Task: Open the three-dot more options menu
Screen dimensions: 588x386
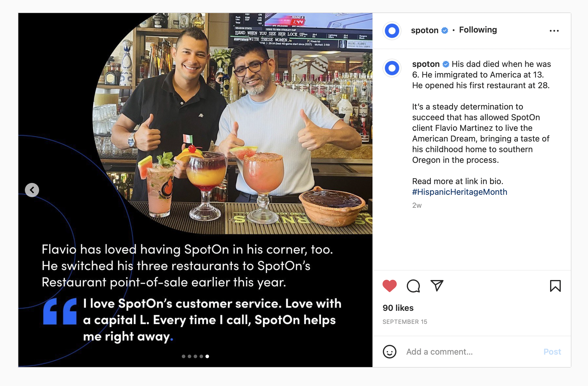Action: coord(554,31)
